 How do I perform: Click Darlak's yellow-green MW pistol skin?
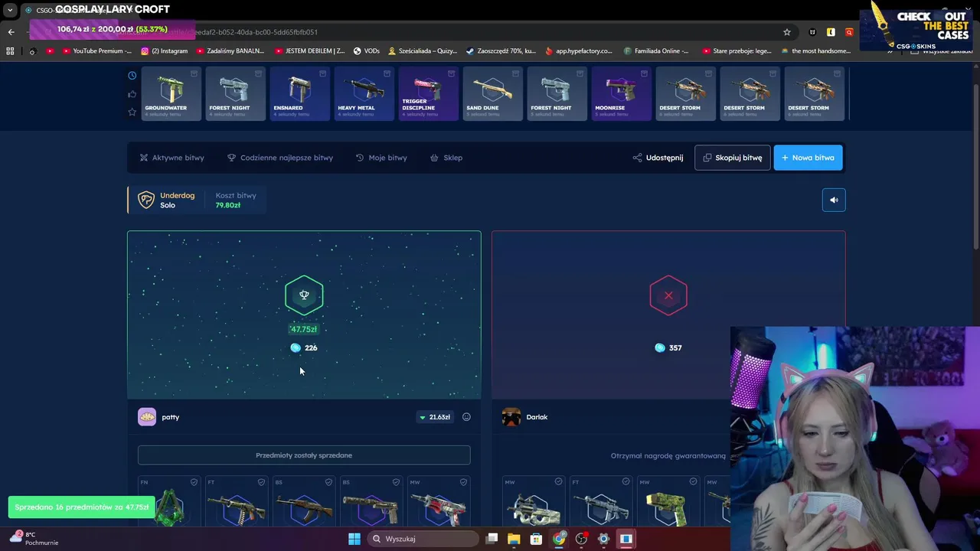pyautogui.click(x=668, y=509)
